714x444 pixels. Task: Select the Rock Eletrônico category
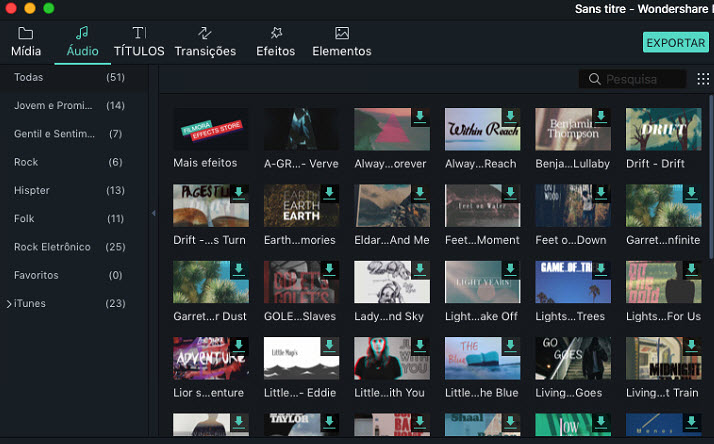73,247
